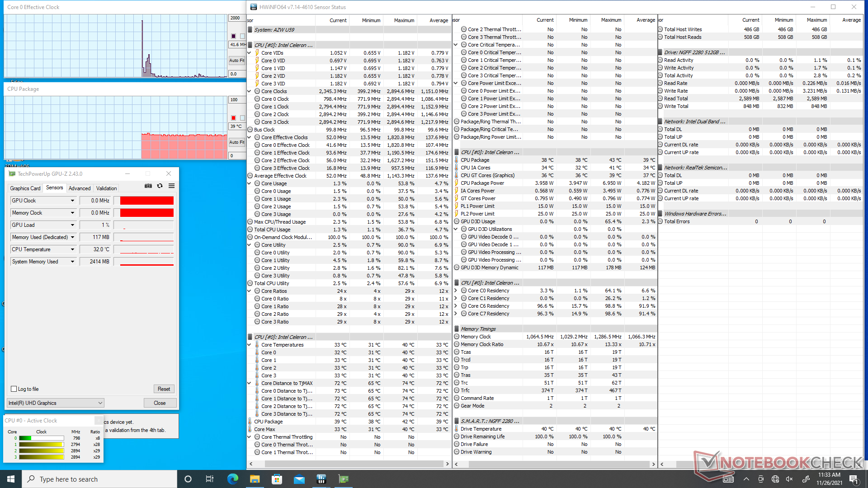The height and width of the screenshot is (488, 868).
Task: Collapse the Core Distance to TjMAX group
Action: click(250, 383)
